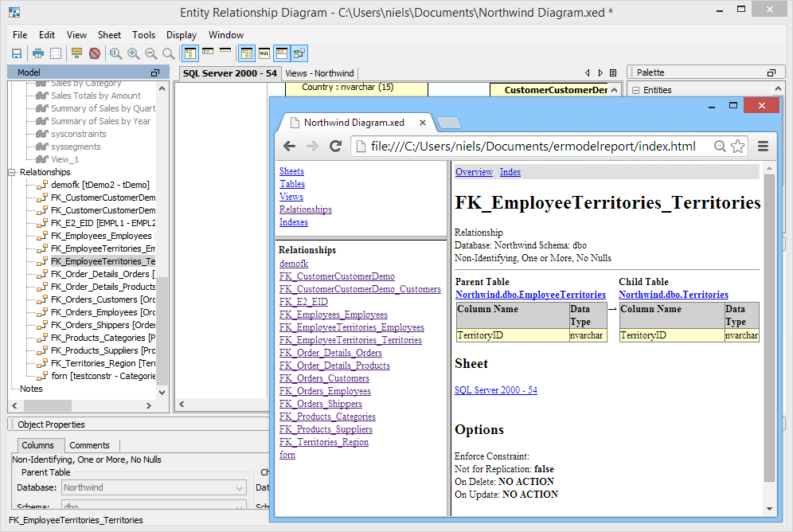The image size is (793, 532).
Task: Open the Tables link in report
Action: click(x=292, y=184)
